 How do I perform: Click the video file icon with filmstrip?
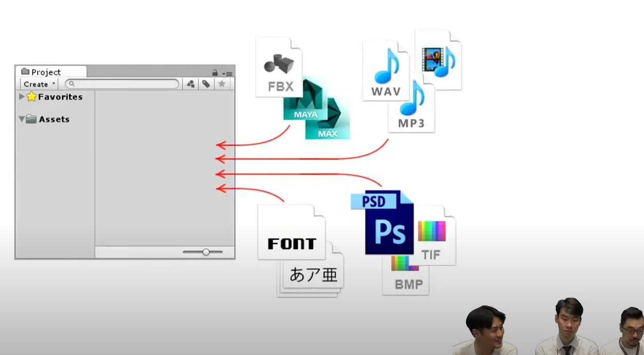coord(439,59)
